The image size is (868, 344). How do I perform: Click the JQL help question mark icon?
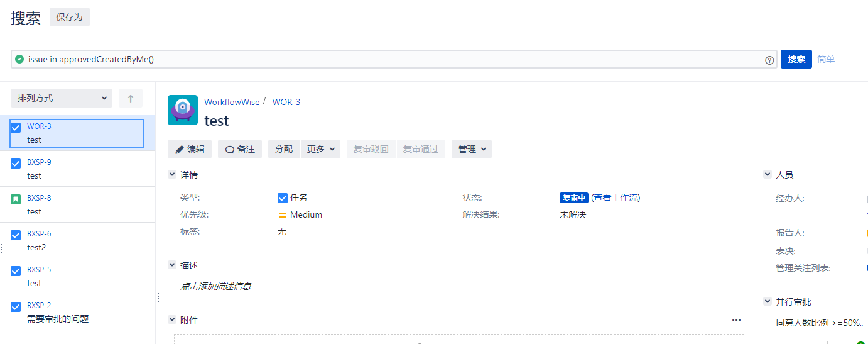(769, 60)
